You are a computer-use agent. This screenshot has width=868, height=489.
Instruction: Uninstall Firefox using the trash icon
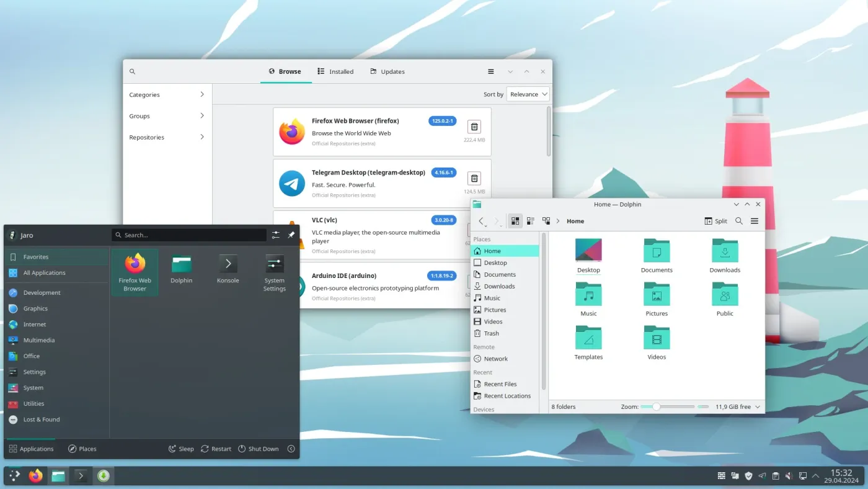click(x=474, y=127)
